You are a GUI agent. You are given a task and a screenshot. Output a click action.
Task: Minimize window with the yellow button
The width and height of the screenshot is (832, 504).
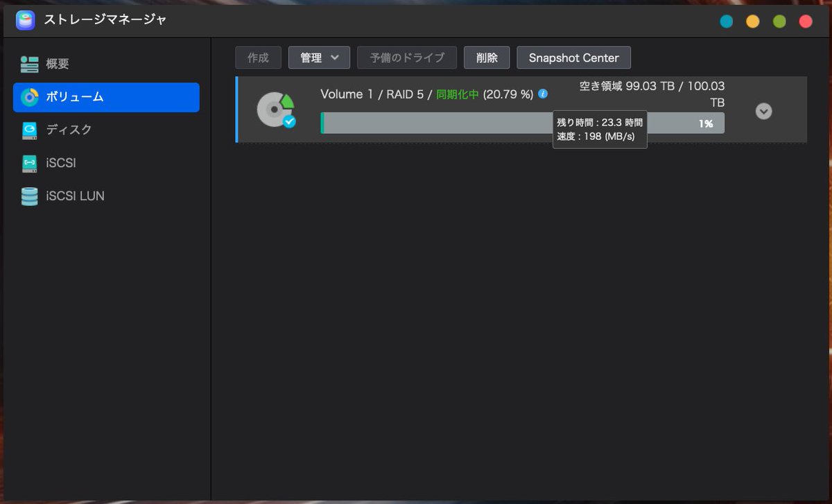coord(752,21)
